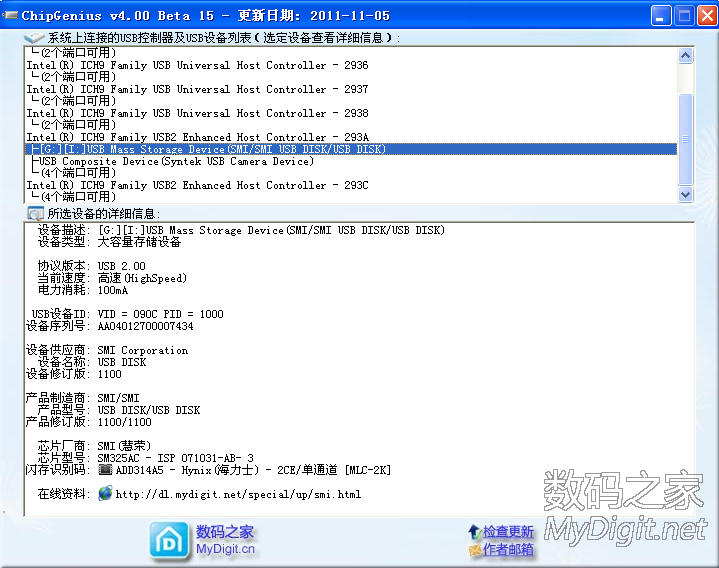
Task: Click the SMI Corporation vendor text
Action: [143, 350]
